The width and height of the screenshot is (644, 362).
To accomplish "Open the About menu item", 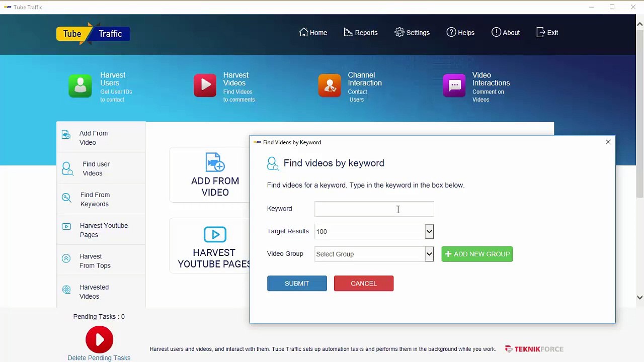I will pyautogui.click(x=506, y=32).
